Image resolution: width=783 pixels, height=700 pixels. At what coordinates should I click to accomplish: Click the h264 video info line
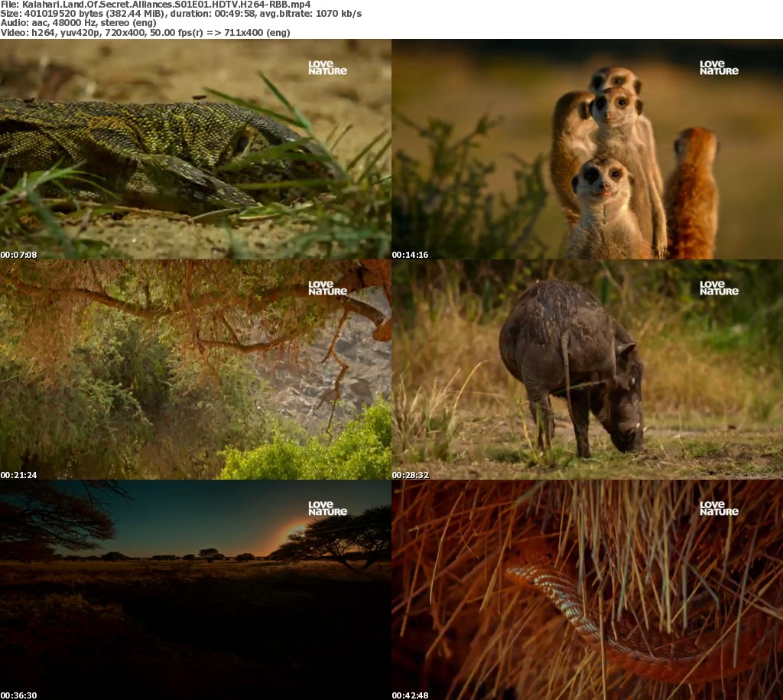coord(145,34)
